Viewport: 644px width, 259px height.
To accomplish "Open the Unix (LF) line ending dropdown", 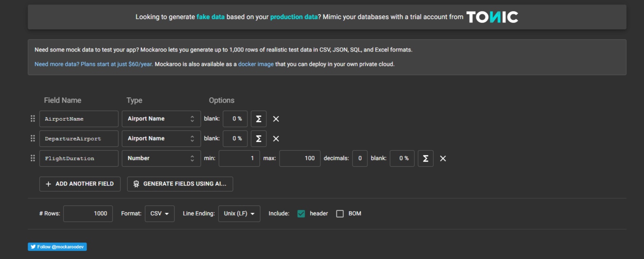I will [239, 214].
